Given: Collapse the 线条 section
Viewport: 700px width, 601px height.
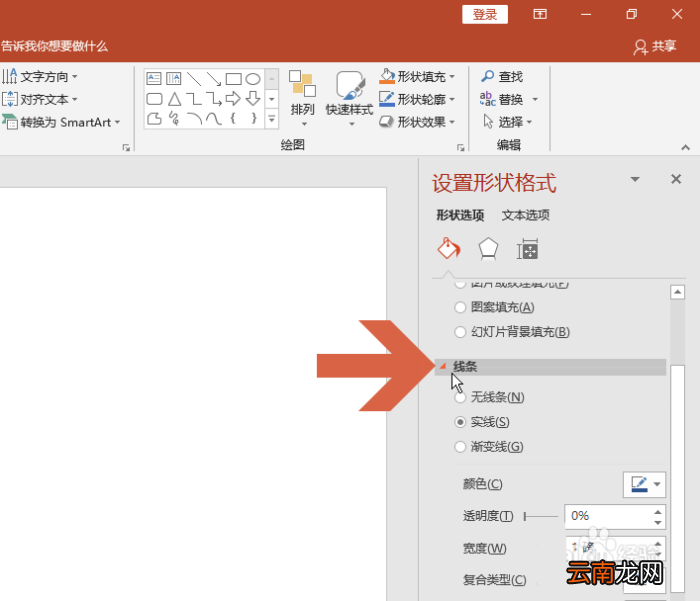Looking at the screenshot, I should click(x=443, y=366).
